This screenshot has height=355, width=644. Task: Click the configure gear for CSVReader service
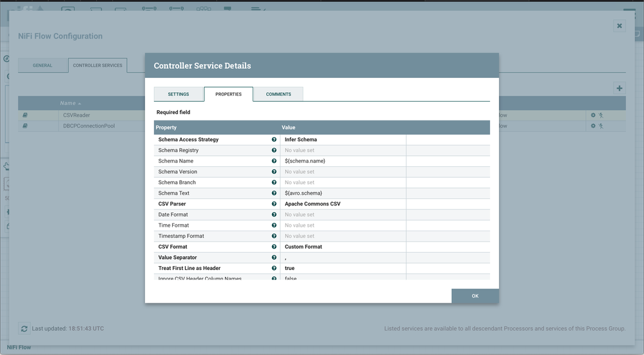pyautogui.click(x=593, y=115)
